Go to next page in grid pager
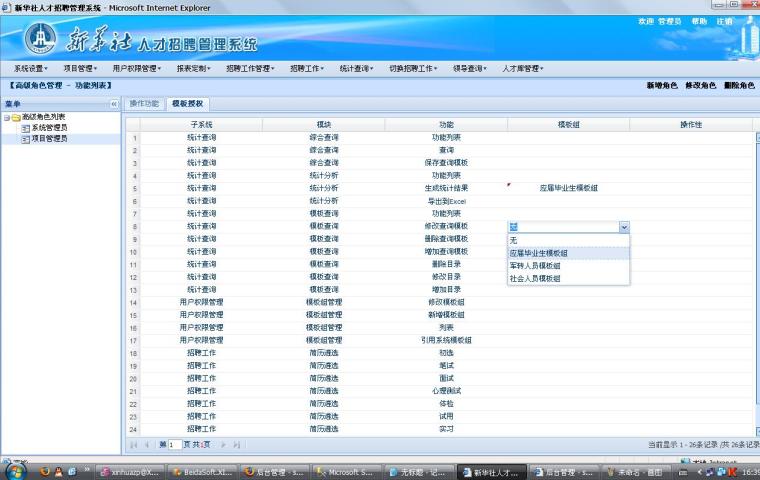 223,444
